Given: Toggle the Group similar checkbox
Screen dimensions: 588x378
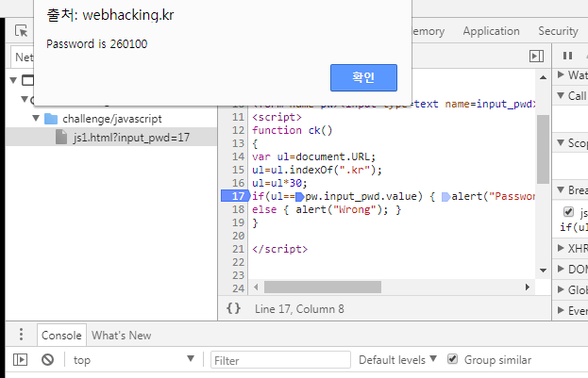Looking at the screenshot, I should 453,359.
